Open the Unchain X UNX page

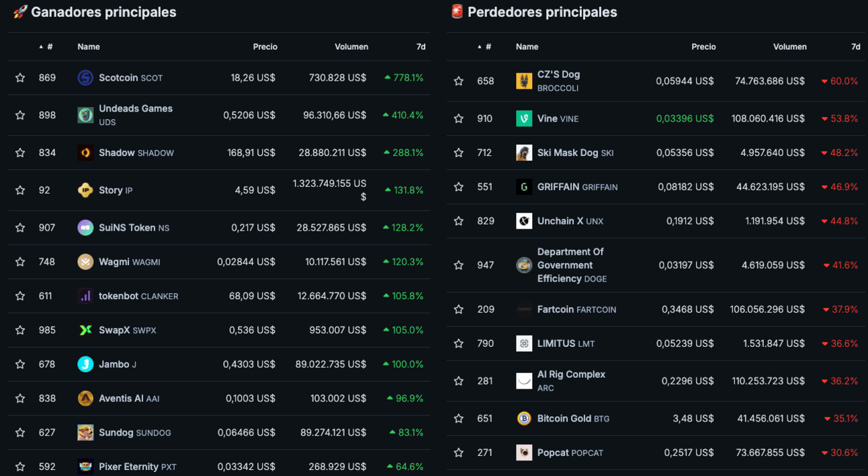570,221
